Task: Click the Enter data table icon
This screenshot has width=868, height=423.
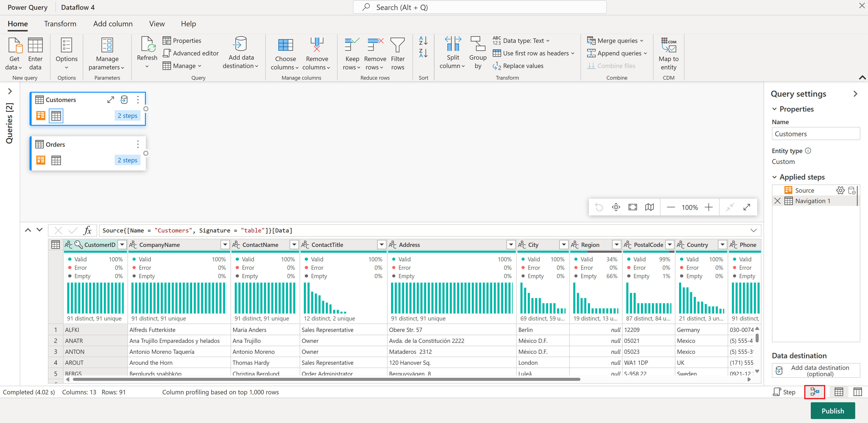Action: point(35,46)
